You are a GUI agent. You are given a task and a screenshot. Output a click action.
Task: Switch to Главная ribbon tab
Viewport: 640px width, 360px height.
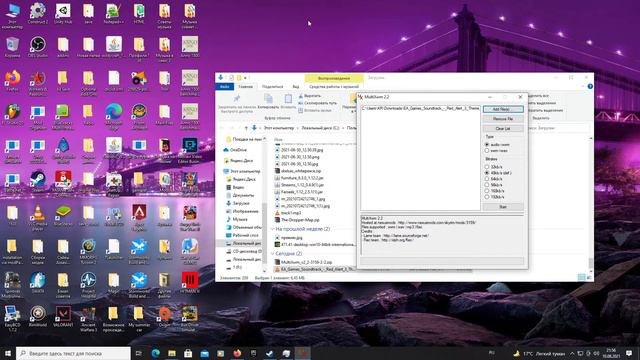(x=245, y=87)
